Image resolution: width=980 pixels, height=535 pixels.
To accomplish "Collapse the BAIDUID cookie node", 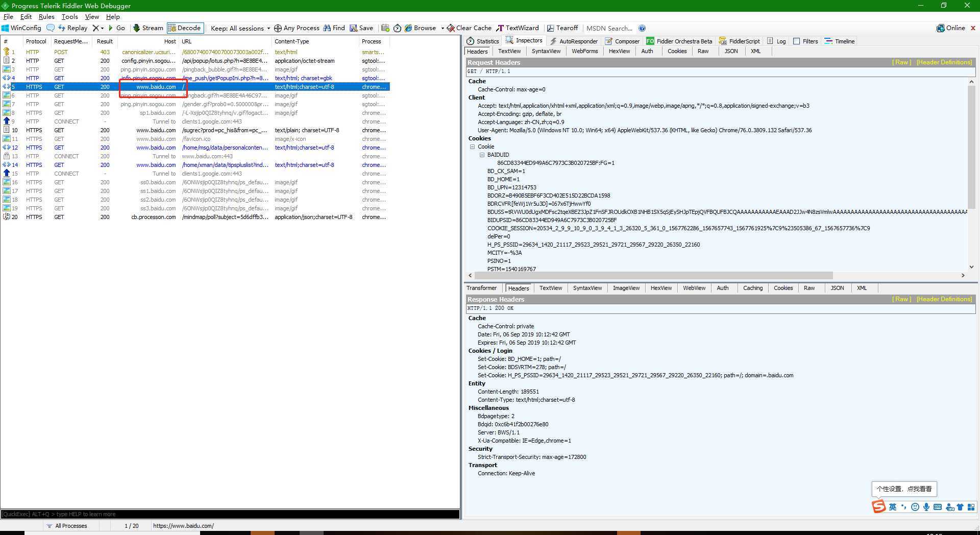I will pos(482,155).
